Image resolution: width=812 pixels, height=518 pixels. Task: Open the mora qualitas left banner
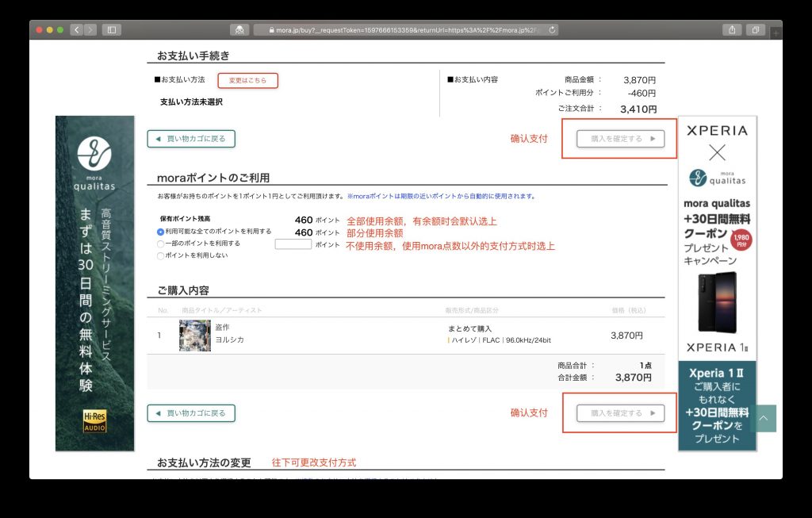click(x=95, y=283)
